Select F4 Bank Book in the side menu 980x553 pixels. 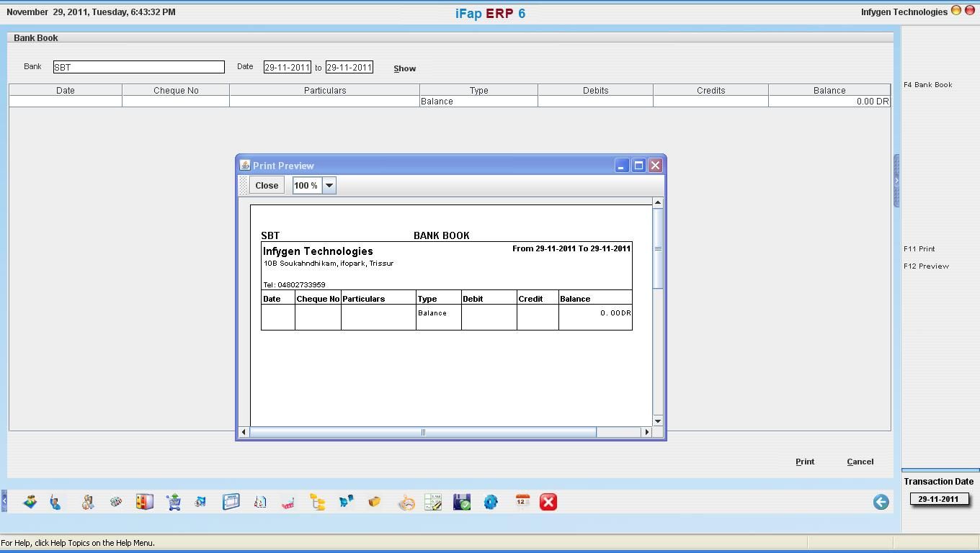click(x=928, y=84)
